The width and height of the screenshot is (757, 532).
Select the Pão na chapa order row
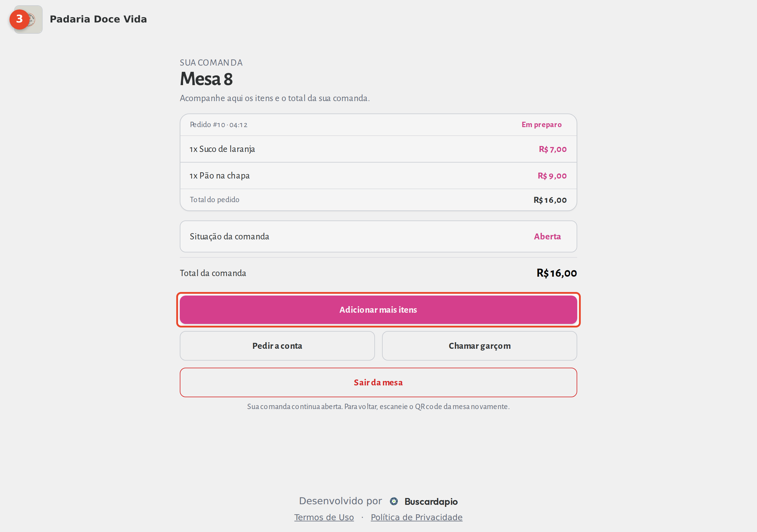[378, 176]
